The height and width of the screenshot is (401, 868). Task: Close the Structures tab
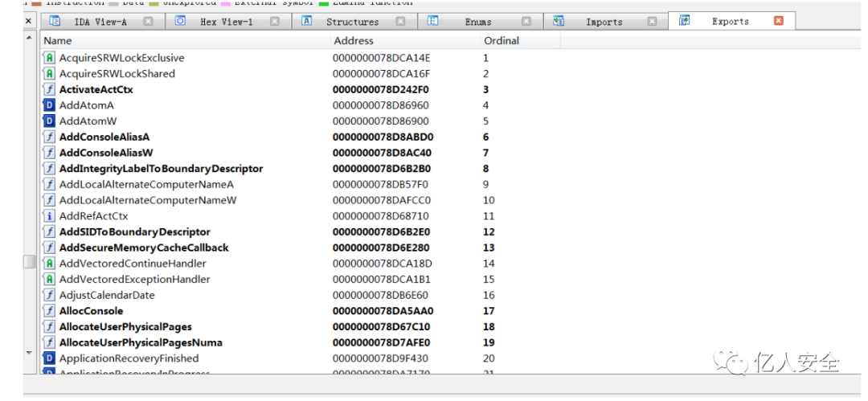pos(401,22)
